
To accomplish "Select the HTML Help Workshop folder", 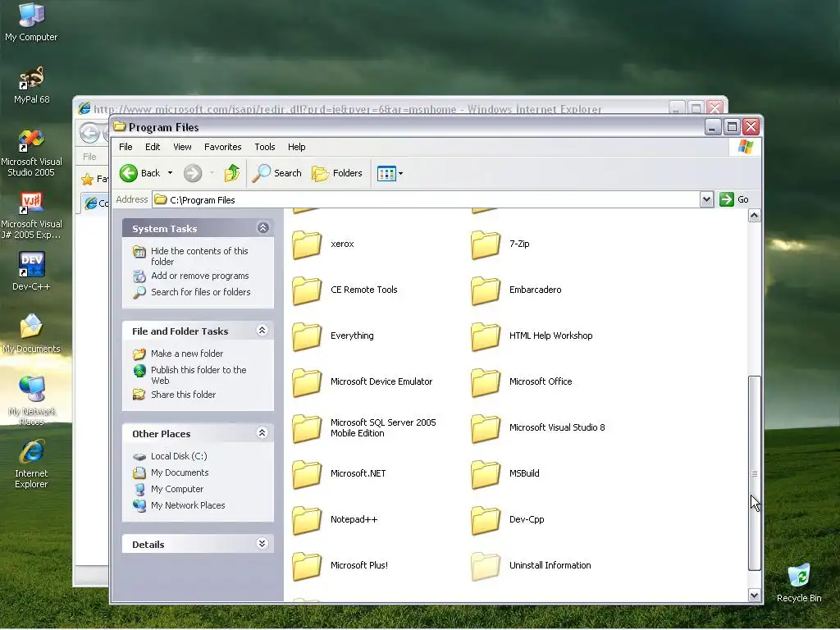I will (532, 336).
